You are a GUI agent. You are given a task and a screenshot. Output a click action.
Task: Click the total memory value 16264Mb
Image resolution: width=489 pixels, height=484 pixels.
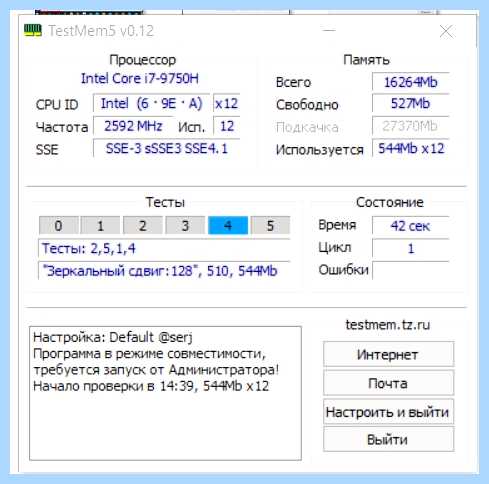(x=411, y=82)
